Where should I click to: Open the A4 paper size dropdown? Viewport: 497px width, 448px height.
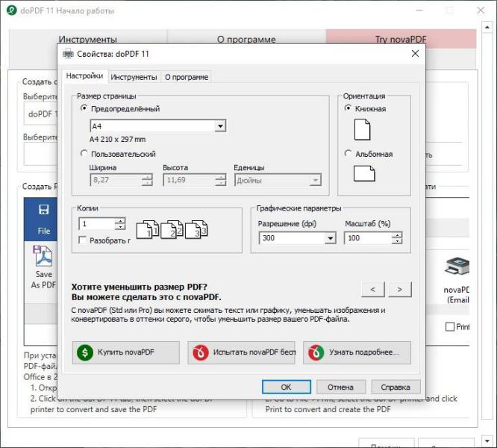tap(220, 126)
